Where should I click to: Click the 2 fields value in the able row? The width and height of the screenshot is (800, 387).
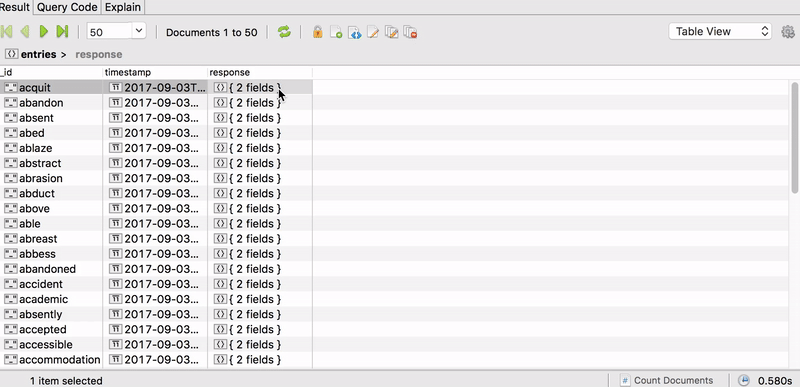pyautogui.click(x=255, y=223)
